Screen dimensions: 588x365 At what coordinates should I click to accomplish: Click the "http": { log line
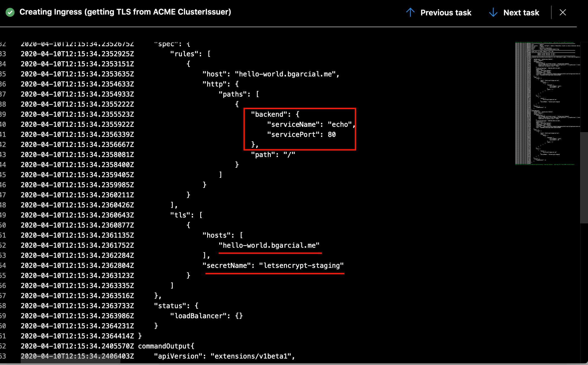221,84
